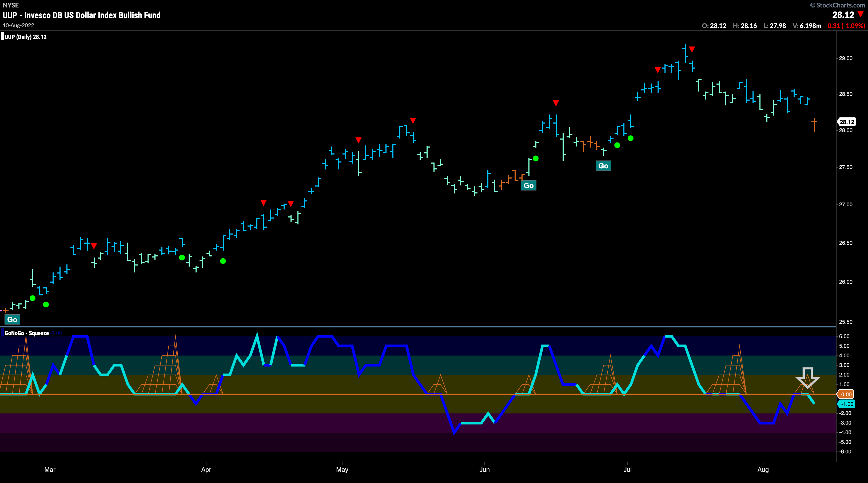Click the first green dot in late February
Image resolution: width=868 pixels, height=483 pixels.
(x=33, y=298)
